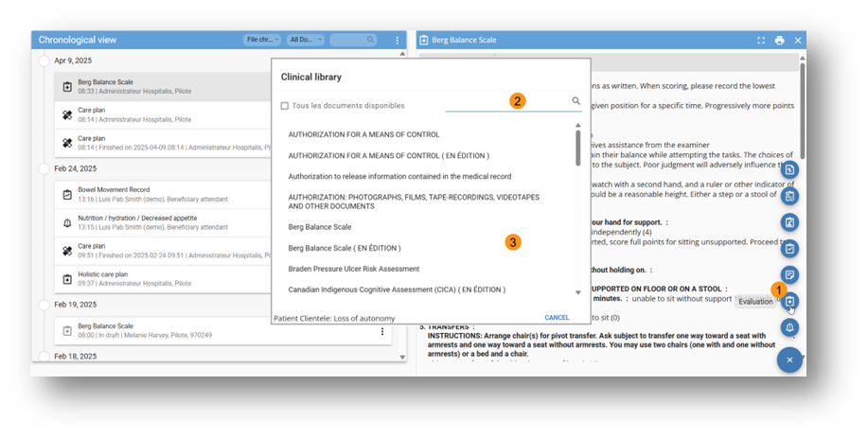This screenshot has height=438, width=868.
Task: Click the bell notification floating button
Action: [x=789, y=327]
